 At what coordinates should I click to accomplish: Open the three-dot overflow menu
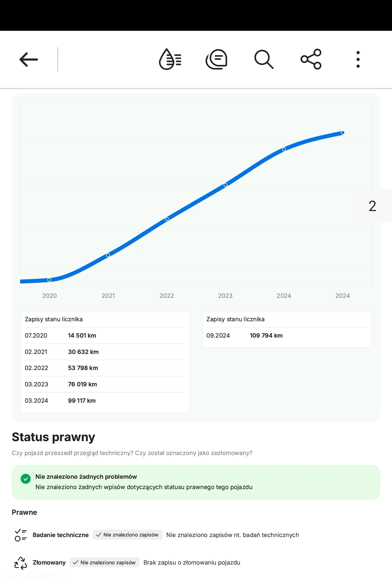[x=358, y=59]
